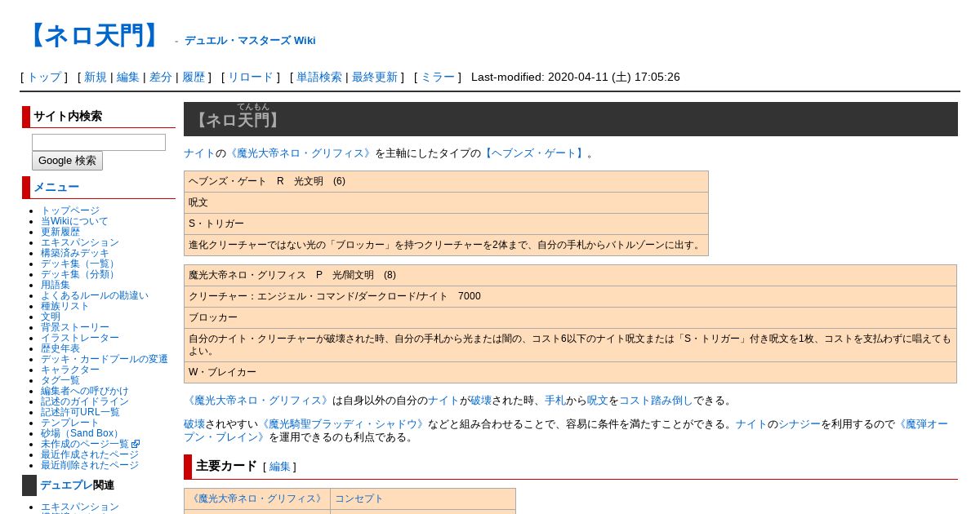
Task: View page diff via 差分
Action: tap(161, 77)
